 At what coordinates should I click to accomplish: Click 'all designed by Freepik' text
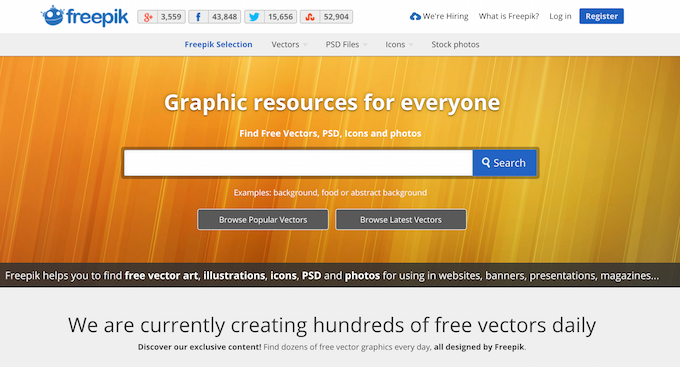click(479, 347)
